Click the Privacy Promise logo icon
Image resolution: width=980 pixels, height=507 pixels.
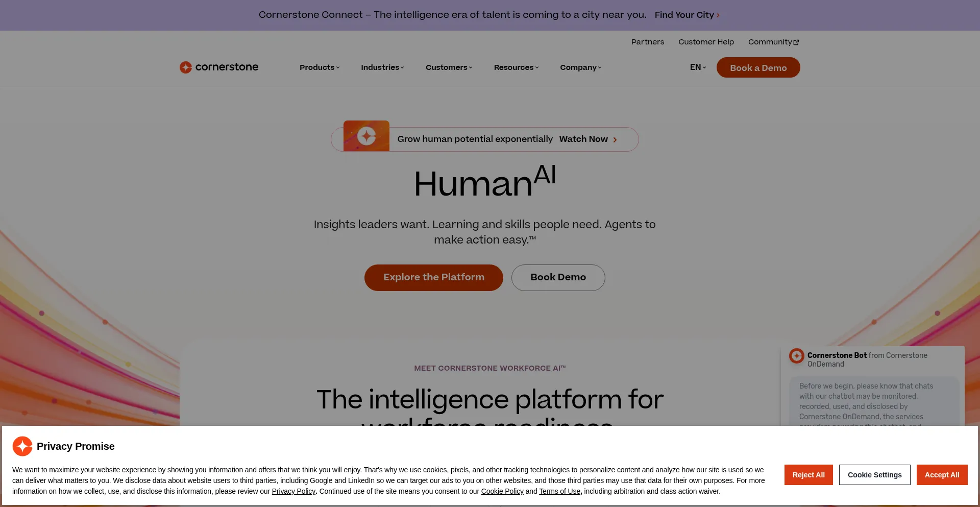point(22,446)
